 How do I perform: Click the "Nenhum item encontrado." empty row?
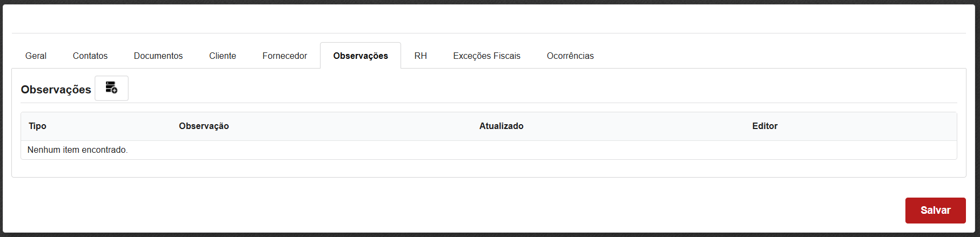(x=78, y=150)
